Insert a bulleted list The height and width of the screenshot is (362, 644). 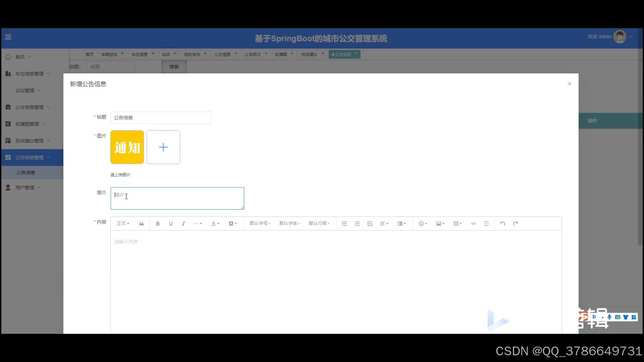tap(344, 224)
